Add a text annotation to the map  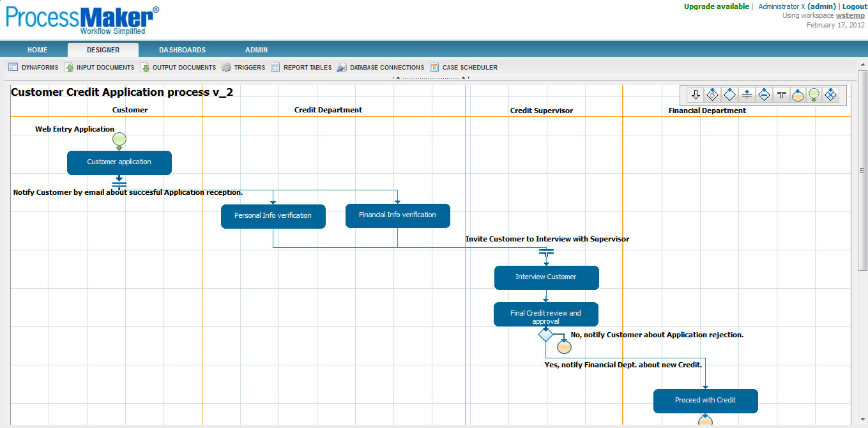point(780,95)
